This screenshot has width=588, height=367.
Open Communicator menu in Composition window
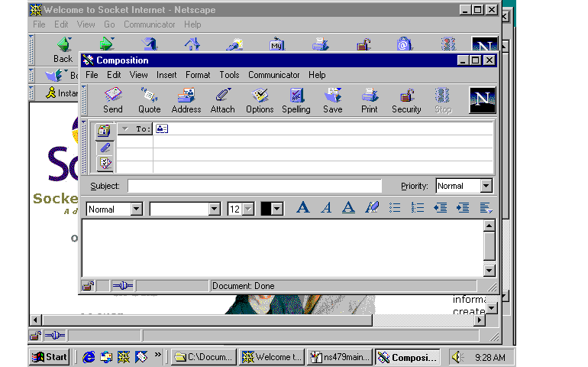tap(273, 75)
